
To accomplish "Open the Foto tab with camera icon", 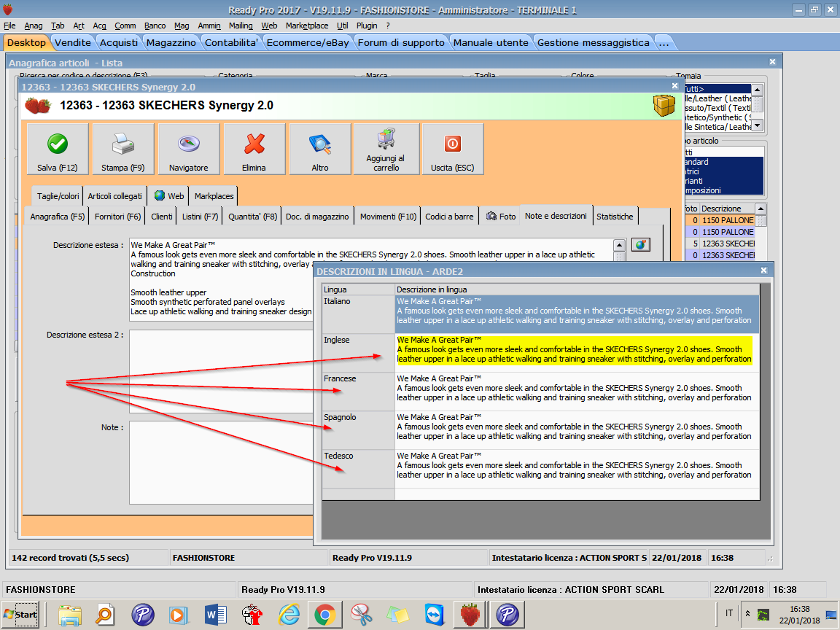I will [x=501, y=217].
